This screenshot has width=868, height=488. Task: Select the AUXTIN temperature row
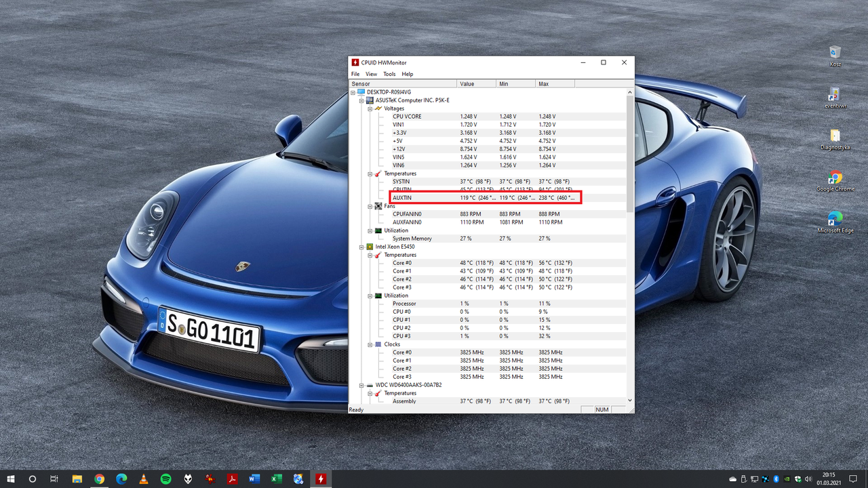[486, 198]
